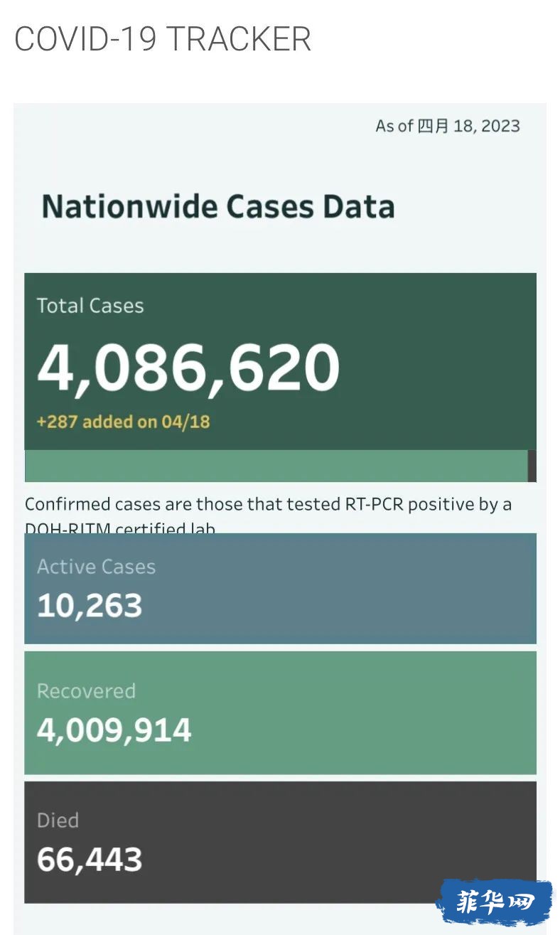Viewport: 560px width, 935px height.
Task: Select the Active Cases label
Action: pos(96,567)
